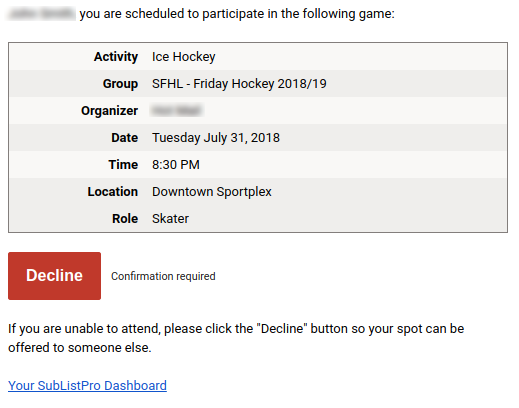Click the Confirmation required text
Viewport: 519px width, 408px height.
pos(163,276)
